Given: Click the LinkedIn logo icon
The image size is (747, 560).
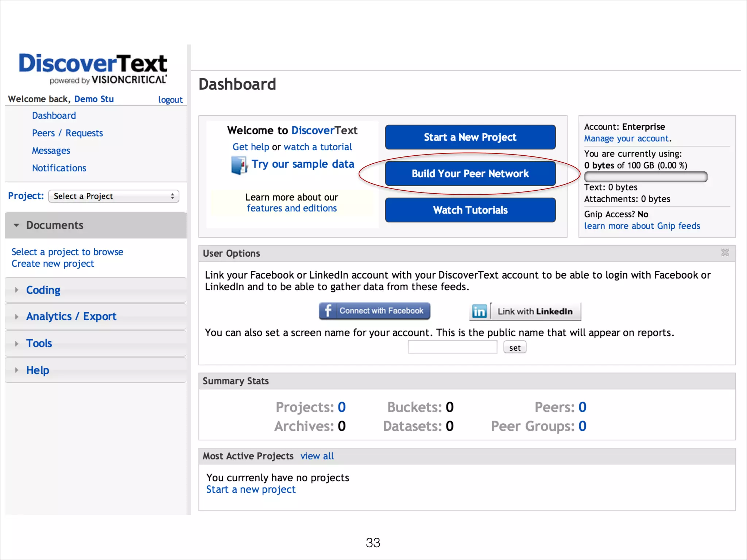Looking at the screenshot, I should pos(479,311).
